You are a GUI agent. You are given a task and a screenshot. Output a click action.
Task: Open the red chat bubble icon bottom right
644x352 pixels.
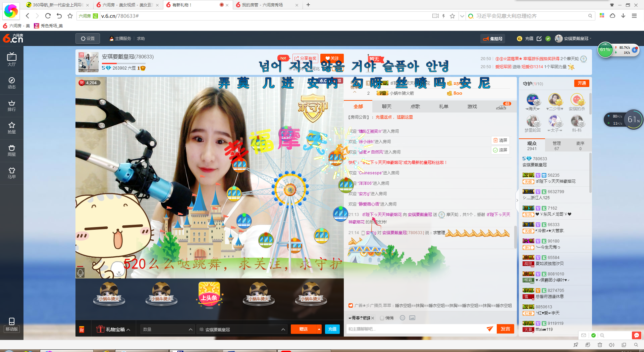[x=637, y=335]
